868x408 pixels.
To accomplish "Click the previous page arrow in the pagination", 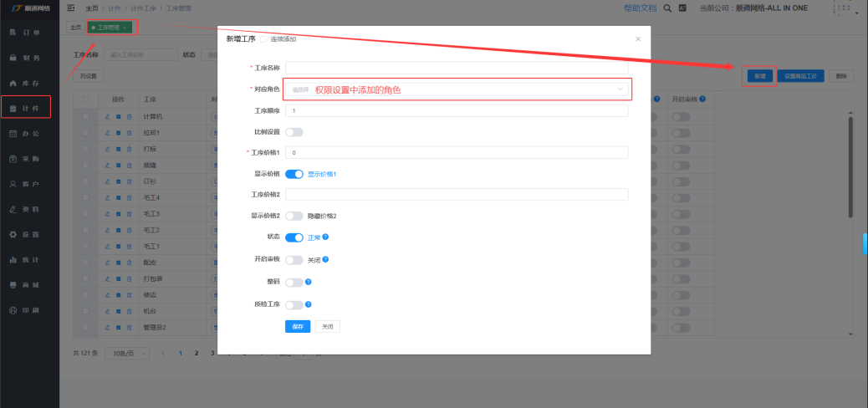I will (x=163, y=353).
